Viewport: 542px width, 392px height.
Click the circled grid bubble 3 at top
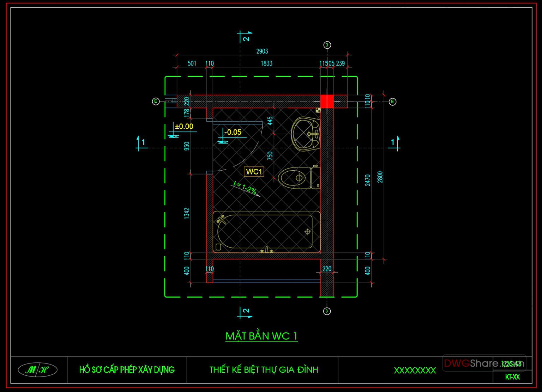point(327,45)
